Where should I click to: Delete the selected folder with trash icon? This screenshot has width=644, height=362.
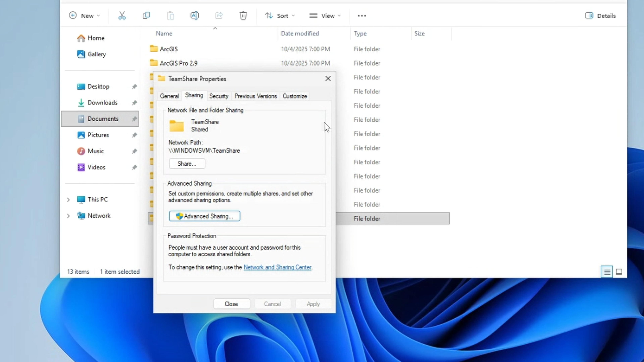(x=243, y=15)
